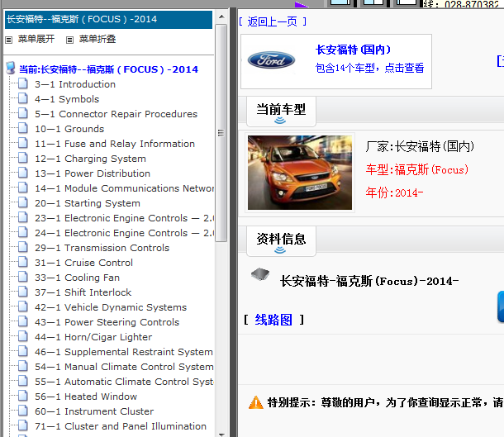Select 60—1 Instrument Cluster
The height and width of the screenshot is (437, 504).
pos(94,411)
